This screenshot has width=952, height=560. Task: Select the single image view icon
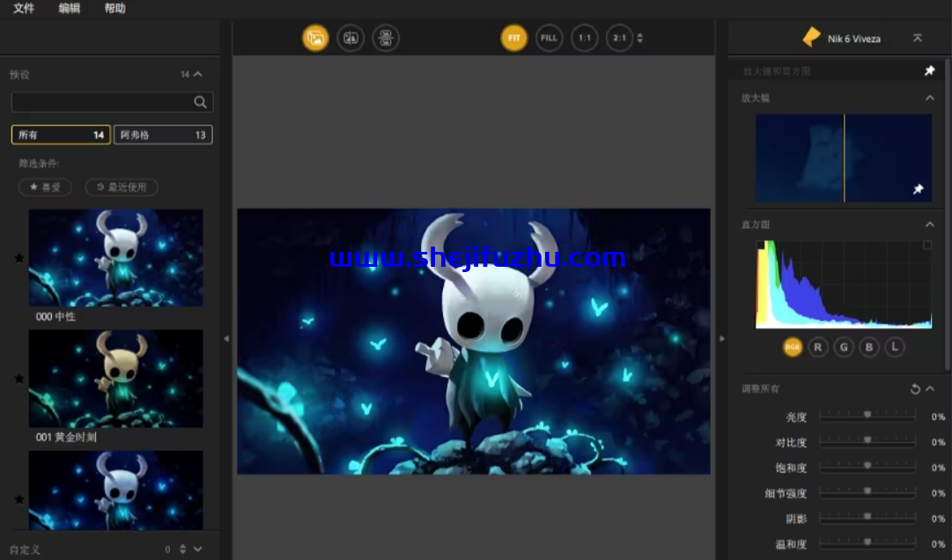coord(315,38)
